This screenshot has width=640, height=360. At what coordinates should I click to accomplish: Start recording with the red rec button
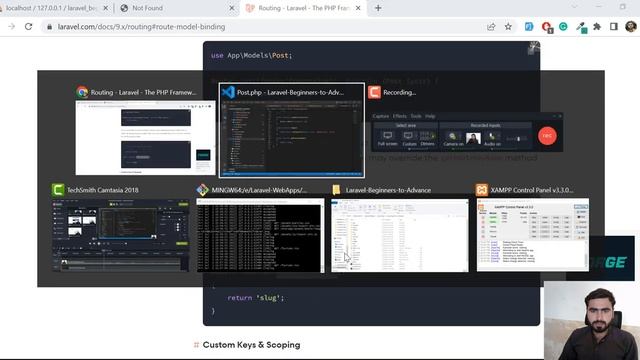pos(547,136)
